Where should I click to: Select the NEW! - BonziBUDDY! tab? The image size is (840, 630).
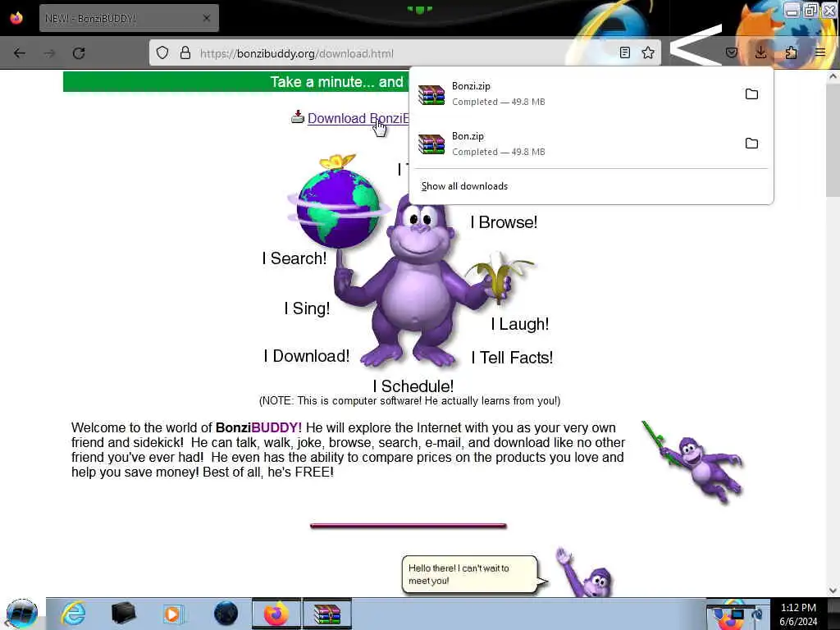pos(129,18)
